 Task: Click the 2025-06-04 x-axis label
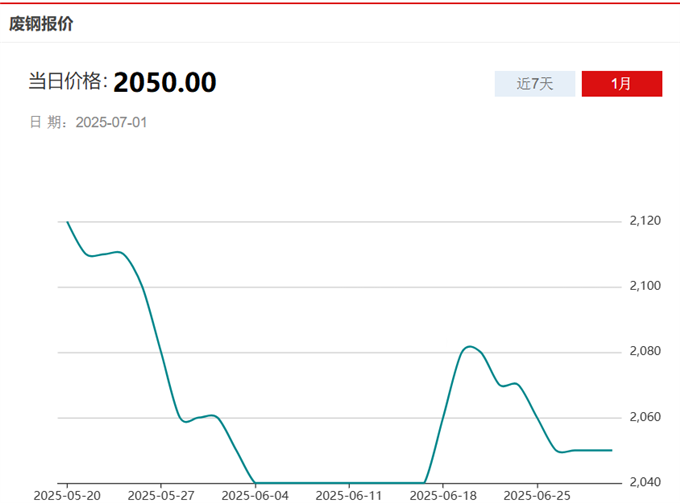tap(255, 494)
